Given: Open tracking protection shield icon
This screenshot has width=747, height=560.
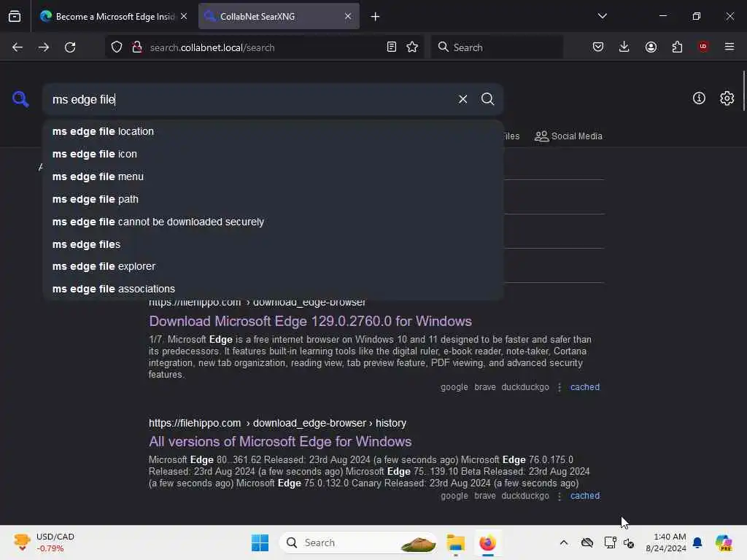Looking at the screenshot, I should (x=117, y=47).
